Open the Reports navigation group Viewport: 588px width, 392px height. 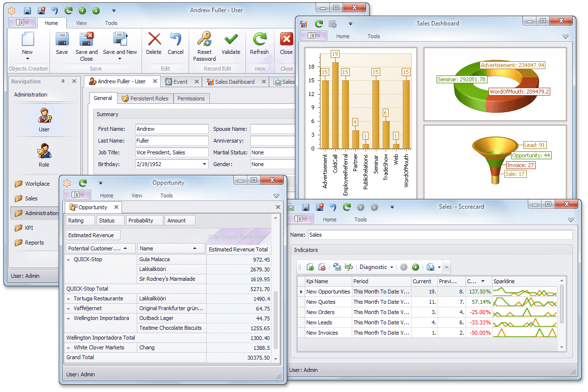click(x=34, y=243)
